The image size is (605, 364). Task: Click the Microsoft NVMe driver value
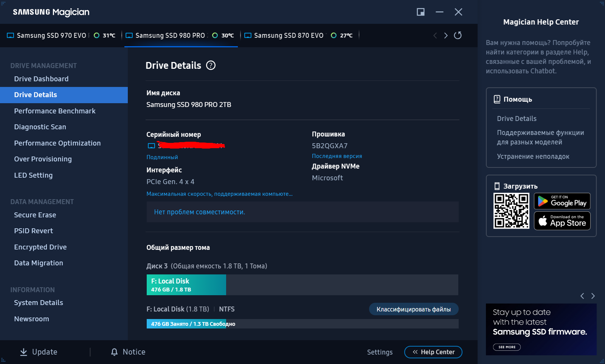pyautogui.click(x=327, y=178)
